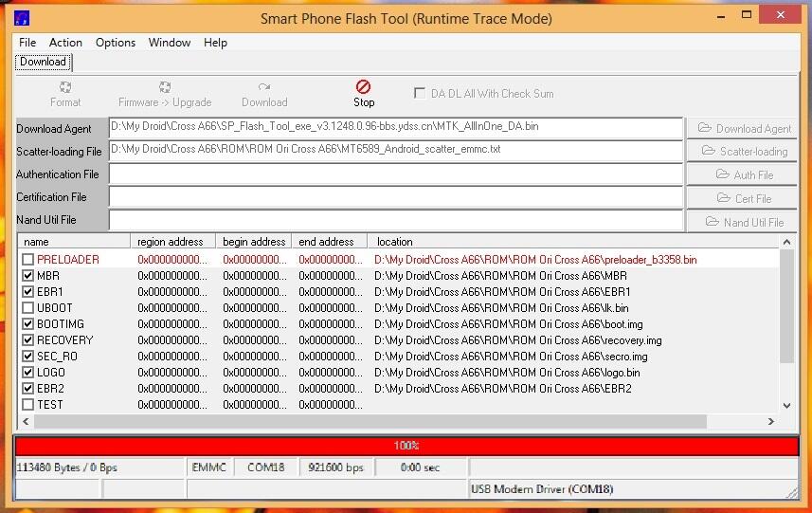Image resolution: width=812 pixels, height=513 pixels.
Task: Click the Stop icon button
Action: 364,93
